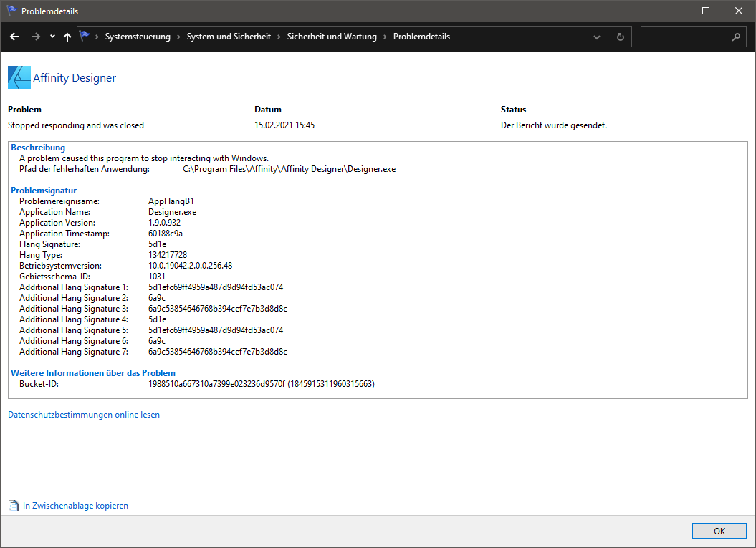Click the Beschreibung section heading

[x=38, y=148]
